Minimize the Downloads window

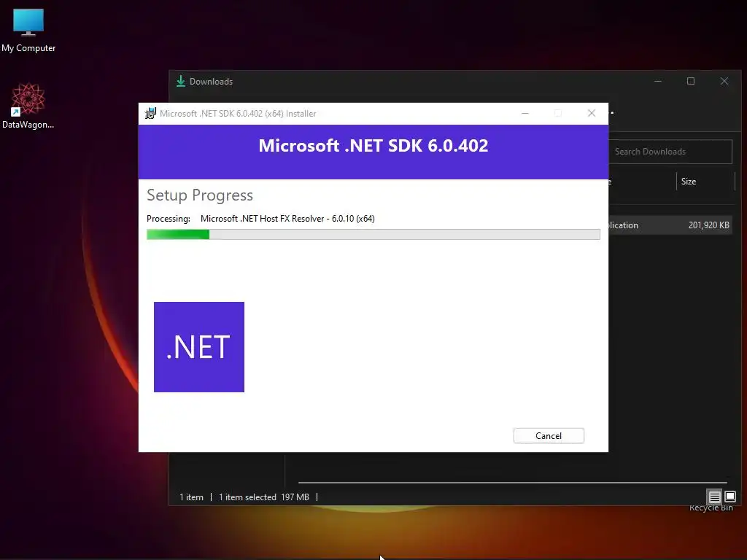click(658, 82)
